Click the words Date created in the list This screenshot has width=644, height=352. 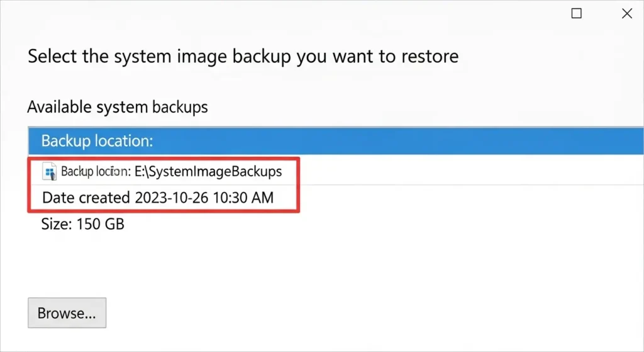click(x=86, y=198)
